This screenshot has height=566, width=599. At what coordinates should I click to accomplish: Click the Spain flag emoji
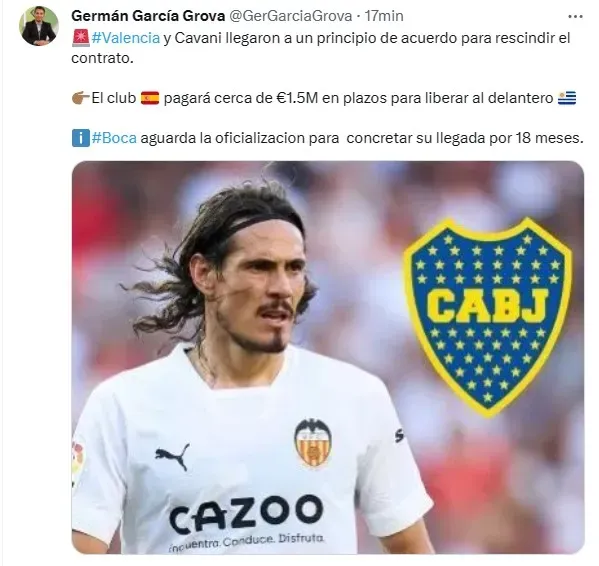150,98
